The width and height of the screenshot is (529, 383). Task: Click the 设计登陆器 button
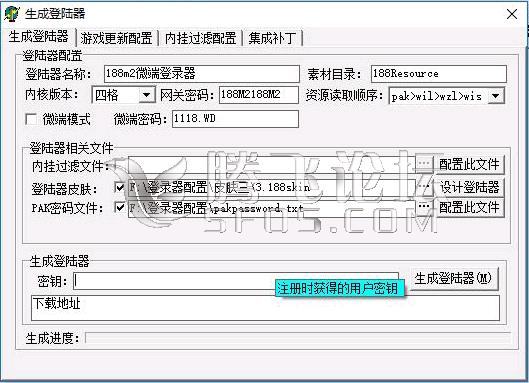470,187
